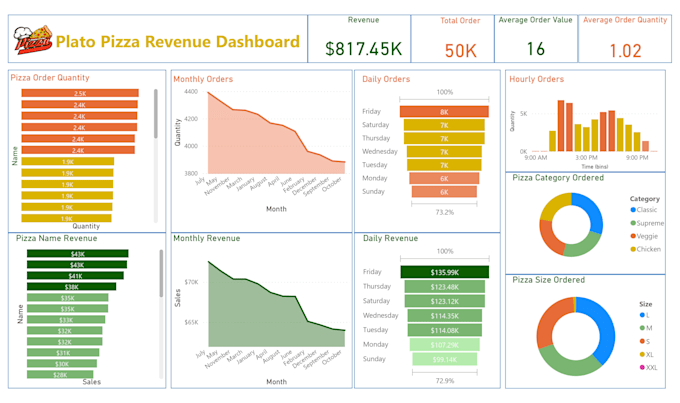Select the Veggie category legend entry

(x=644, y=236)
